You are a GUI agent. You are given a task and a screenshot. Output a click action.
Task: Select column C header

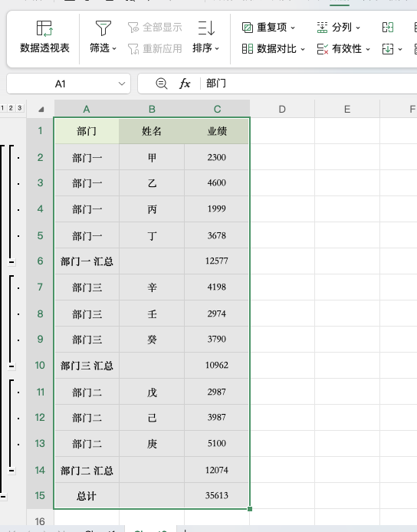(217, 110)
